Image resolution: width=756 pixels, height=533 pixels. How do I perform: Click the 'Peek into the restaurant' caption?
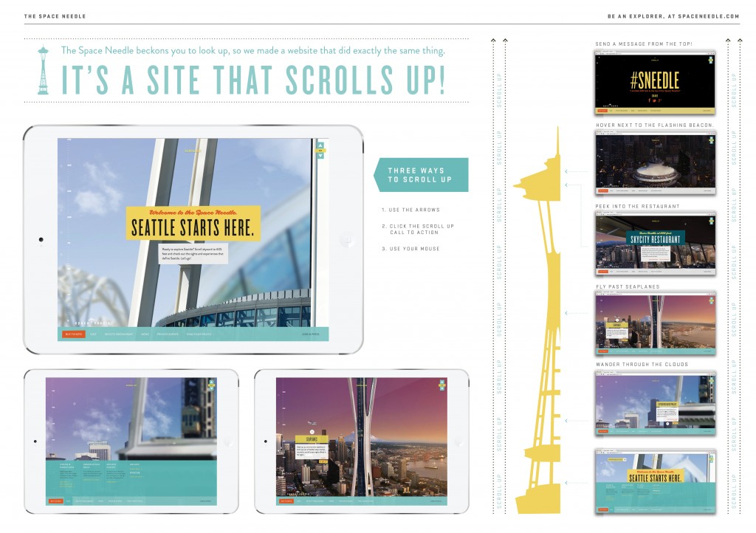pyautogui.click(x=637, y=206)
